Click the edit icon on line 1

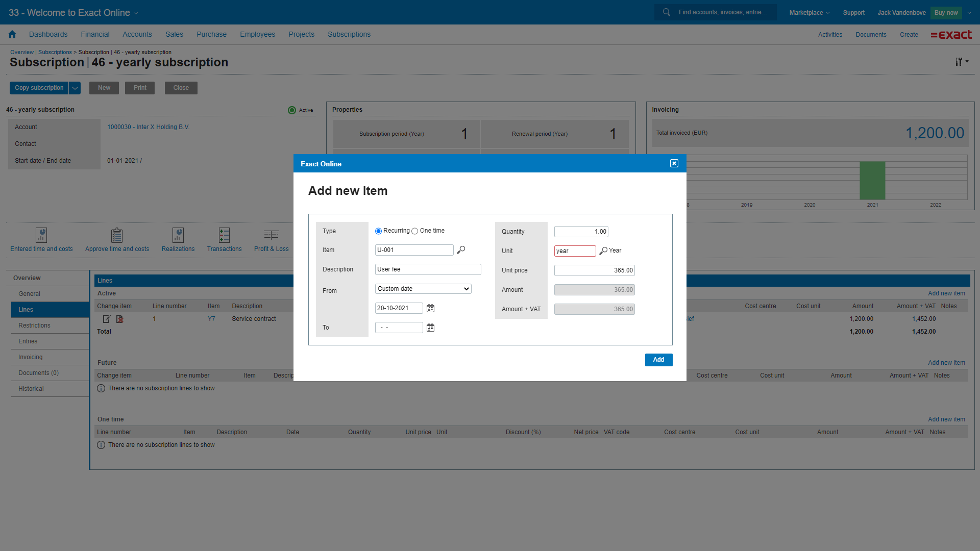coord(107,319)
